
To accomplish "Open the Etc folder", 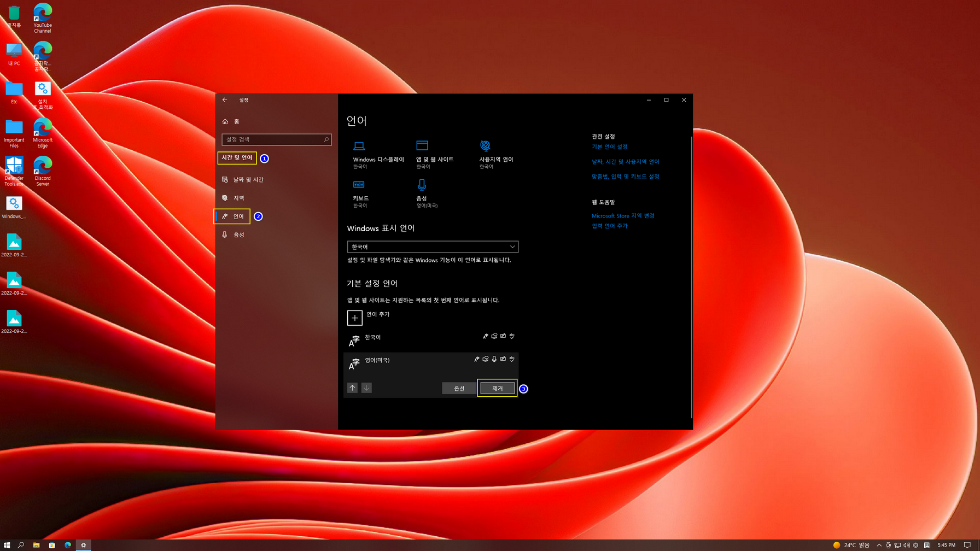I will coord(14,93).
